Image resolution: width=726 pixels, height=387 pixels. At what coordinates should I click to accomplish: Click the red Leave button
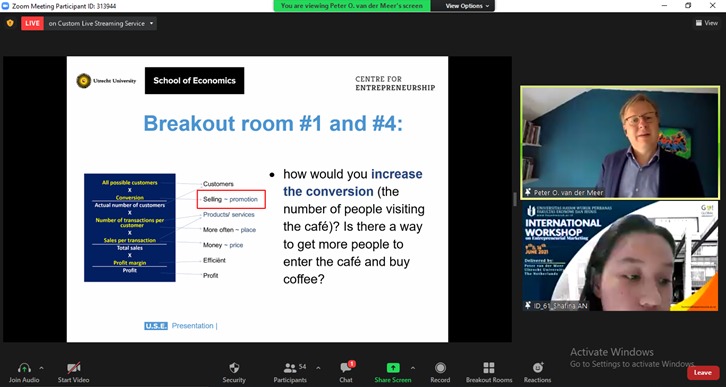point(703,373)
